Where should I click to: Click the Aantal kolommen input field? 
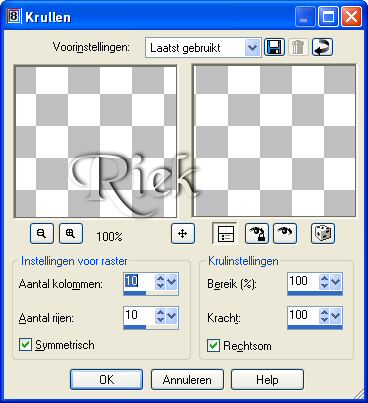coord(139,282)
